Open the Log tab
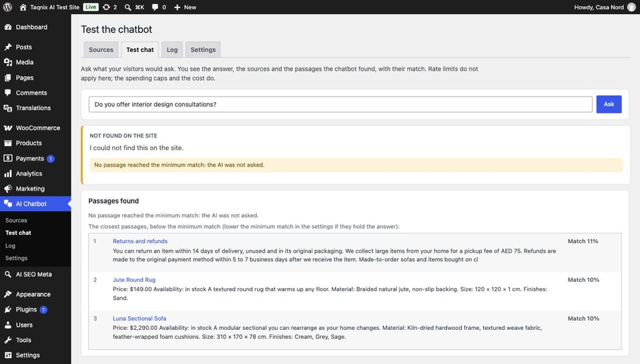Image resolution: width=640 pixels, height=364 pixels. pyautogui.click(x=172, y=50)
